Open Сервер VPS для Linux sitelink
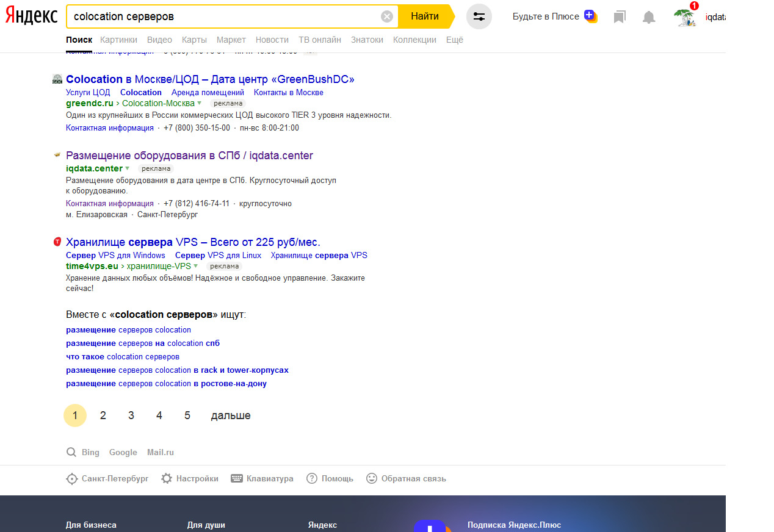Viewport: 774px width, 532px height. (218, 256)
